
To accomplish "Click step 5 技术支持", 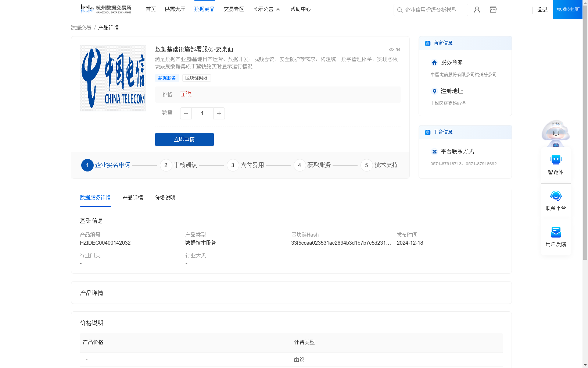I will [x=379, y=165].
